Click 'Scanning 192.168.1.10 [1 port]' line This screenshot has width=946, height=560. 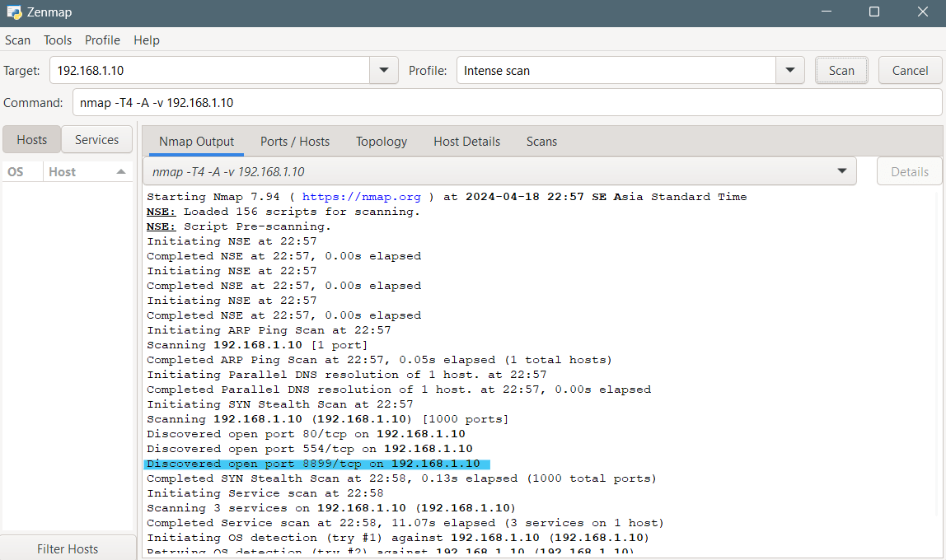[x=257, y=345]
